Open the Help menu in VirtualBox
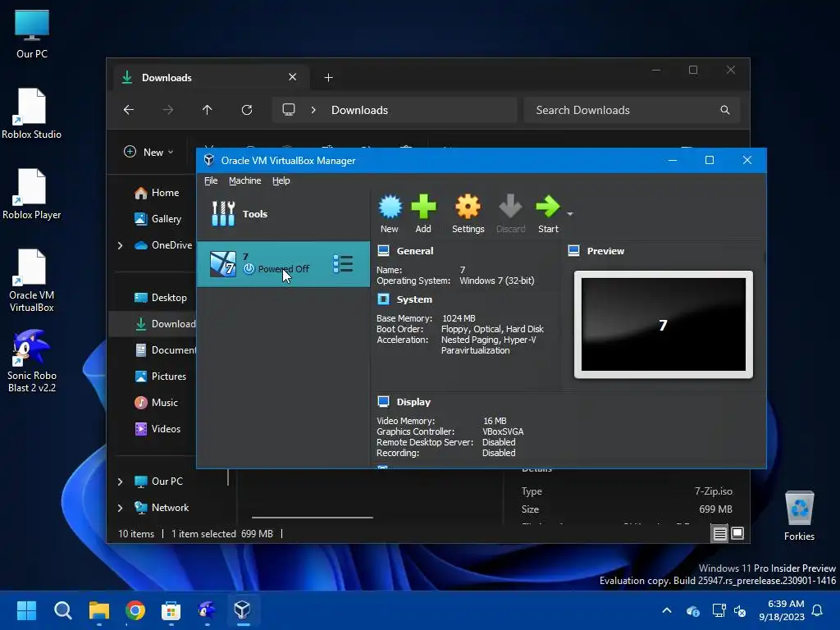The image size is (840, 630). [281, 180]
